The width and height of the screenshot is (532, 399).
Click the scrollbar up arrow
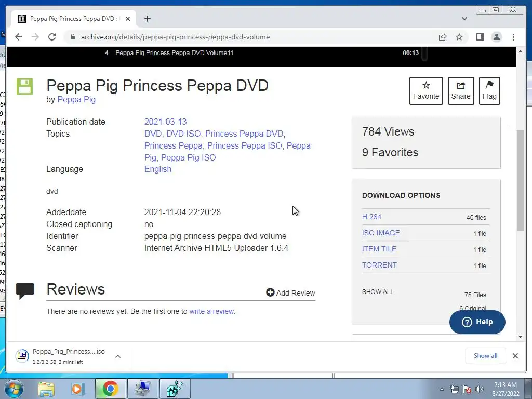520,51
